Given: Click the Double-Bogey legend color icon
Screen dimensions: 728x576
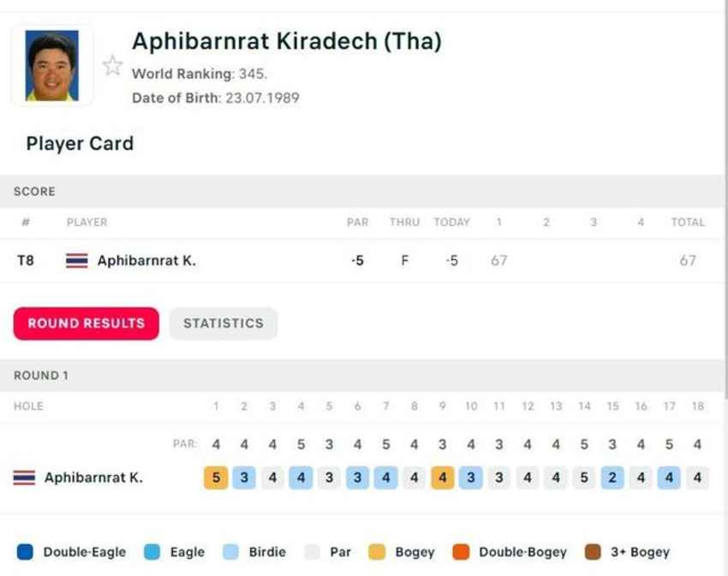Looking at the screenshot, I should coord(461,552).
